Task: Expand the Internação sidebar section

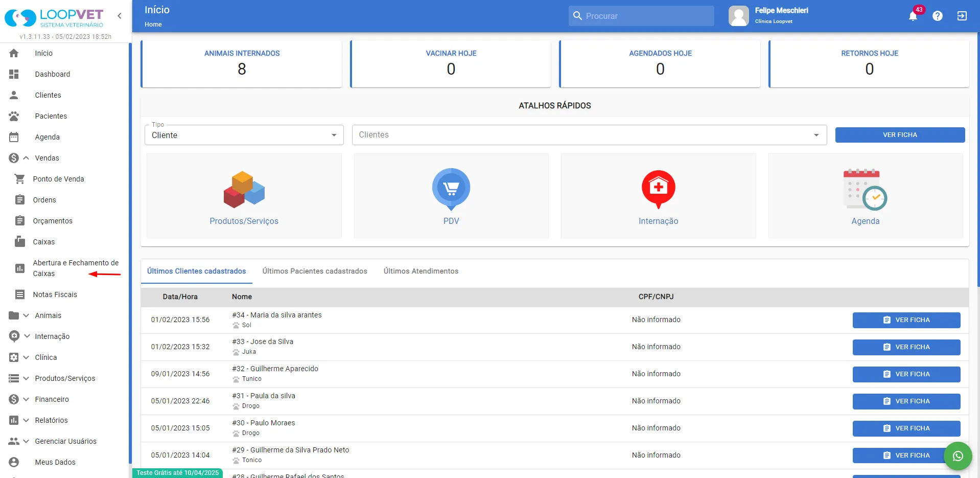Action: (x=64, y=336)
